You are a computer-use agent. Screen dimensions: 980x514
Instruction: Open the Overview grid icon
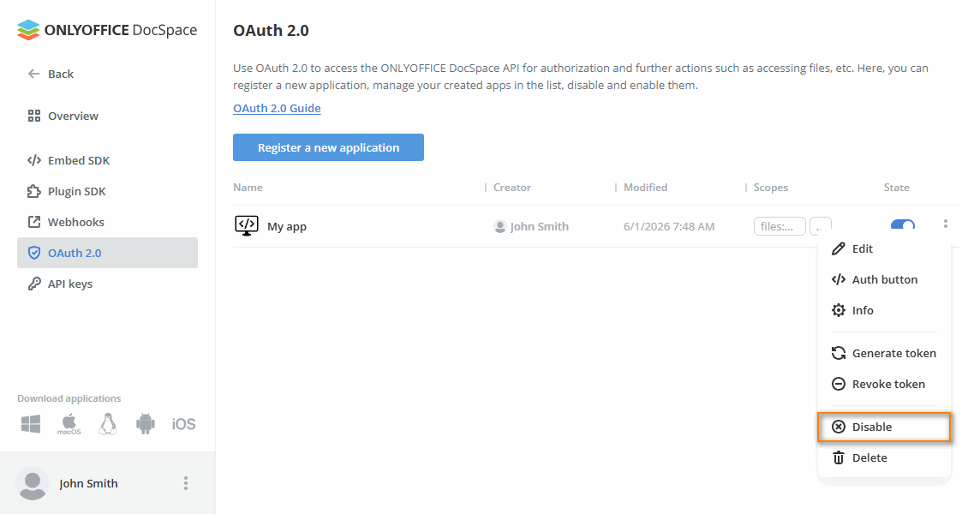pos(33,116)
